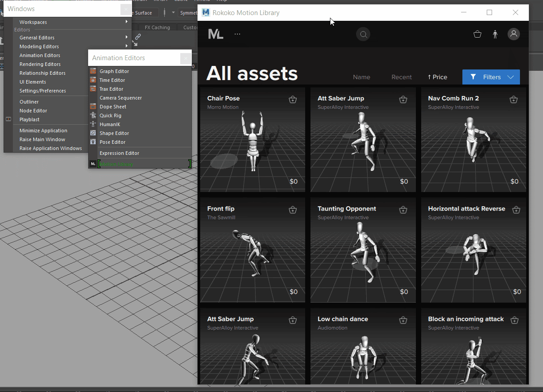The image size is (543, 392).
Task: Open the shopping basket in header
Action: click(477, 34)
